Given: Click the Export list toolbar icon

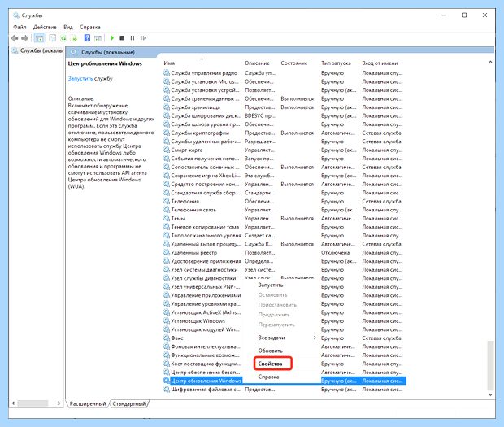Looking at the screenshot, I should tap(74, 38).
